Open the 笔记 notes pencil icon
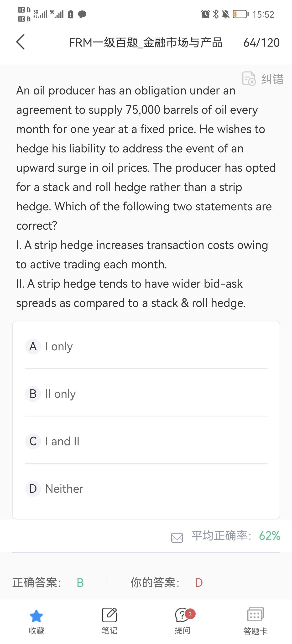Viewport: 292px width, 644px height. (109, 615)
